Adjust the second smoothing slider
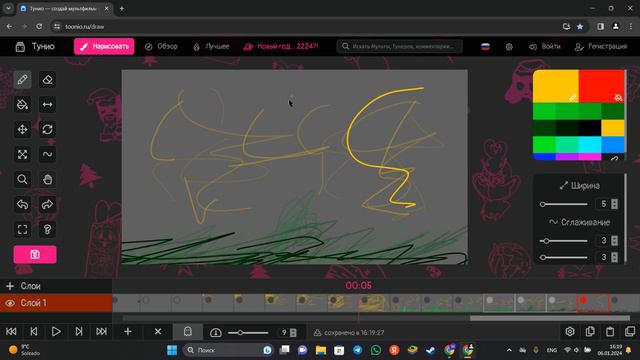 click(x=564, y=257)
